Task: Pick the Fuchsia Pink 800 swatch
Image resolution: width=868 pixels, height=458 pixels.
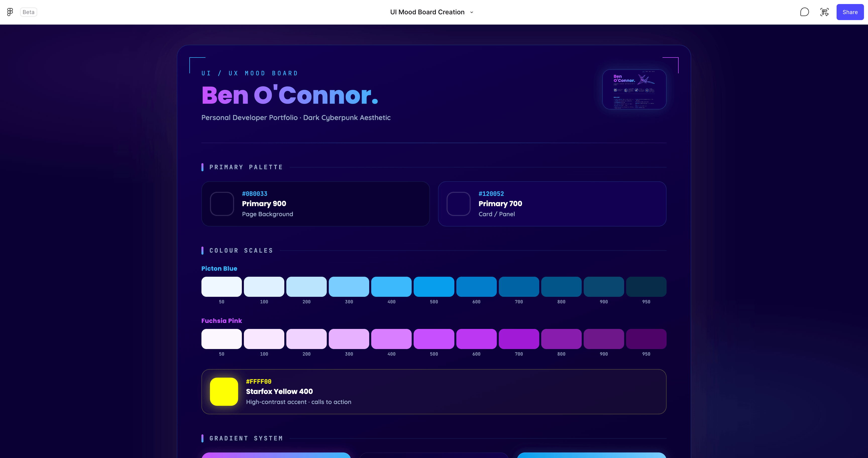Action: pos(561,339)
